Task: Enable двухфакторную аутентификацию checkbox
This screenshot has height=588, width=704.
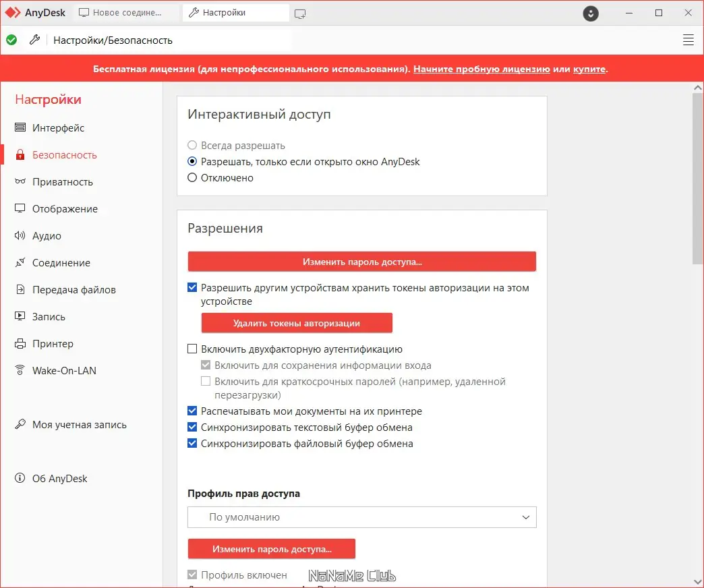Action: [x=192, y=349]
